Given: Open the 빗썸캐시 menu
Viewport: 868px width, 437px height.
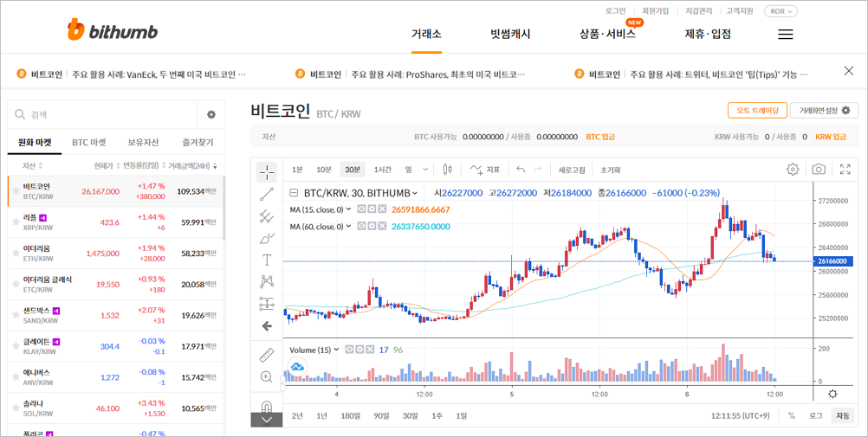Looking at the screenshot, I should pos(510,34).
